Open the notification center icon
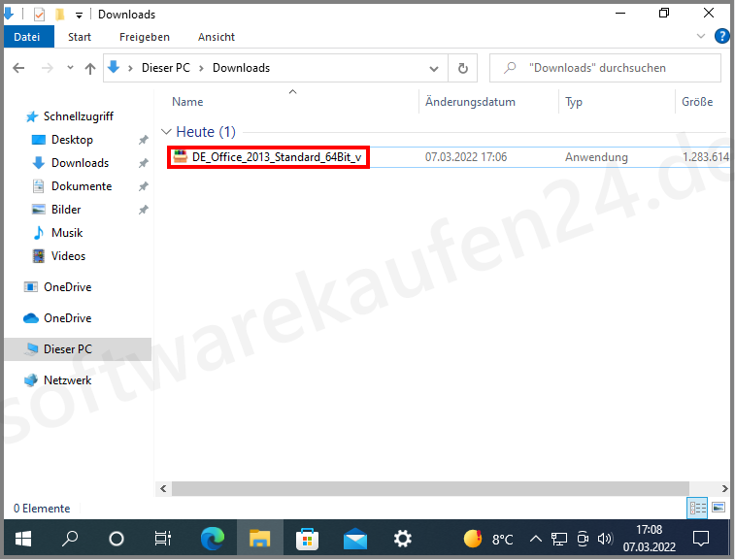The width and height of the screenshot is (735, 560). point(701,539)
